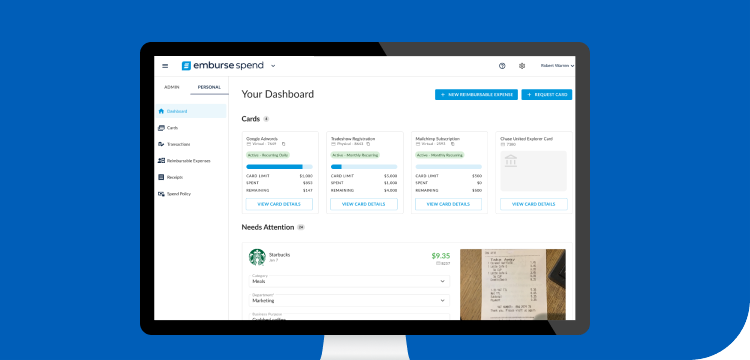
Task: Click the Chase United Explorer card-type icon
Action: click(503, 144)
